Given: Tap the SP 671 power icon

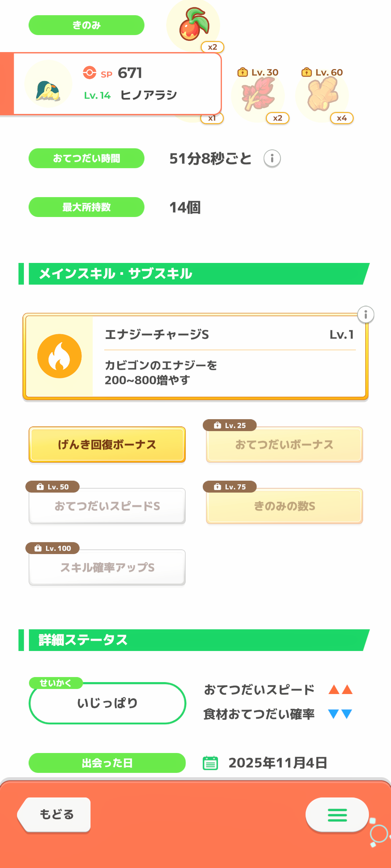Looking at the screenshot, I should click(89, 73).
